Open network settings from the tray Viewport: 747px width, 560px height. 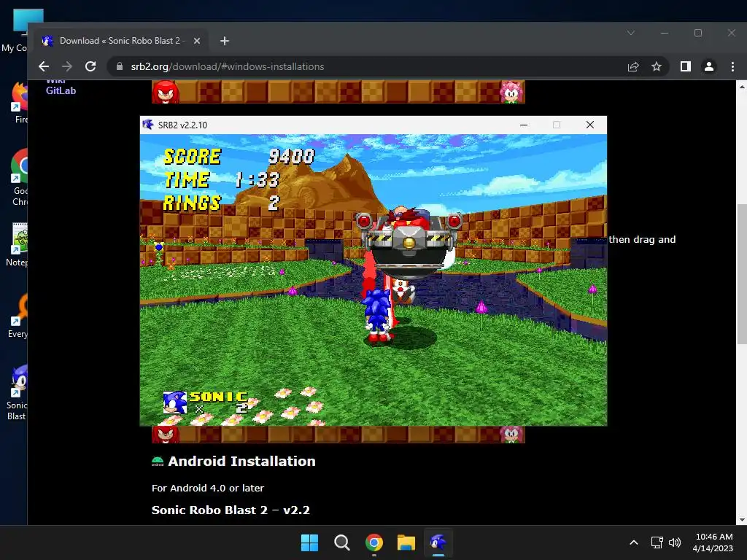point(657,542)
